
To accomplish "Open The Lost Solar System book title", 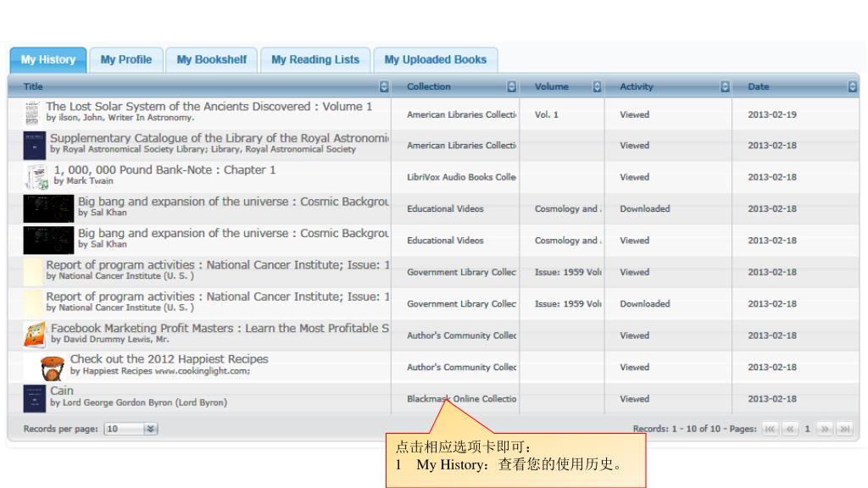I will click(209, 106).
